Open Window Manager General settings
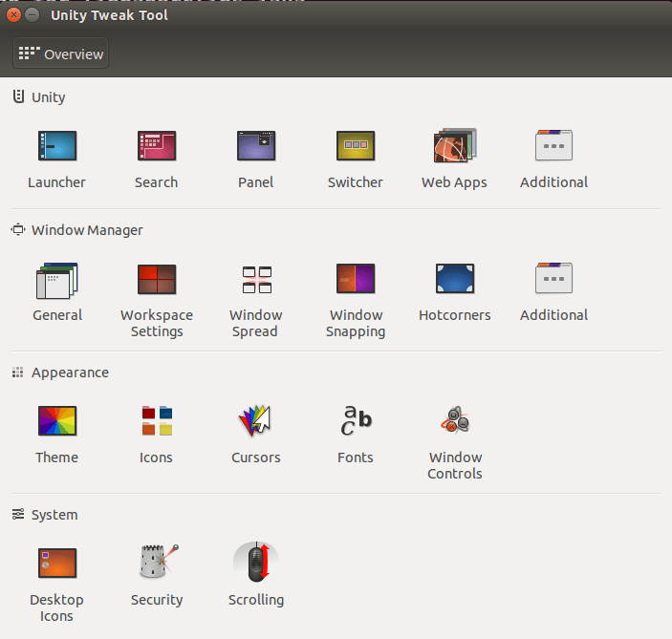This screenshot has width=672, height=639. (x=56, y=280)
